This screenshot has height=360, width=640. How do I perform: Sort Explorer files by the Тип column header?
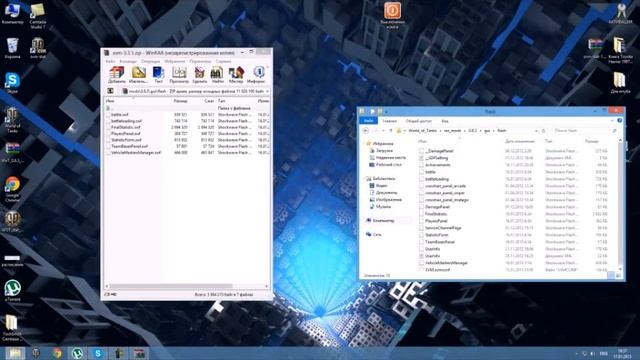coord(549,141)
